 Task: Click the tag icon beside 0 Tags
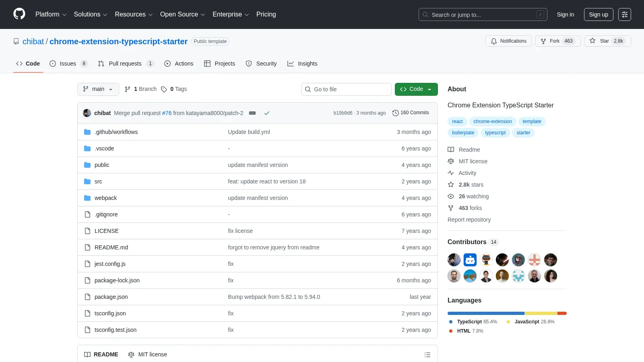pos(164,89)
